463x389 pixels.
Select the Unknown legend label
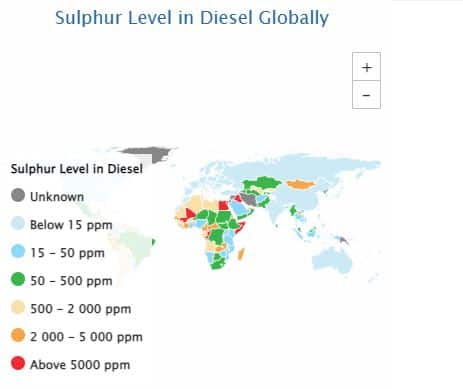point(57,197)
